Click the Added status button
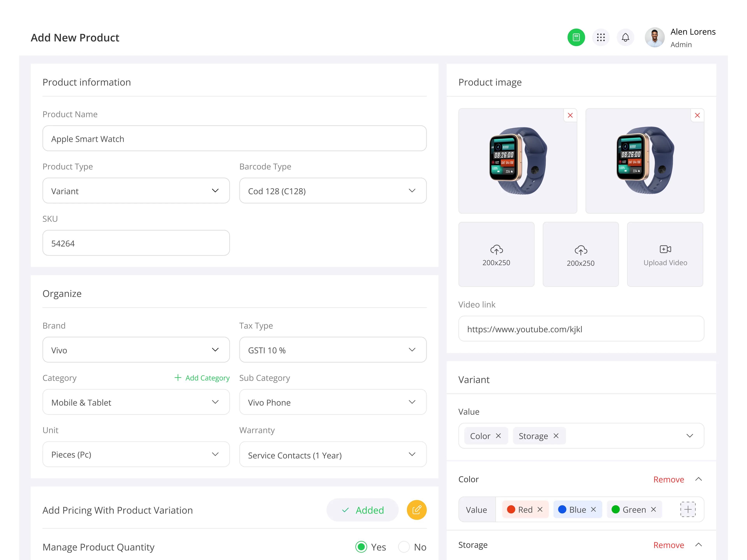This screenshot has height=560, width=747. [362, 510]
